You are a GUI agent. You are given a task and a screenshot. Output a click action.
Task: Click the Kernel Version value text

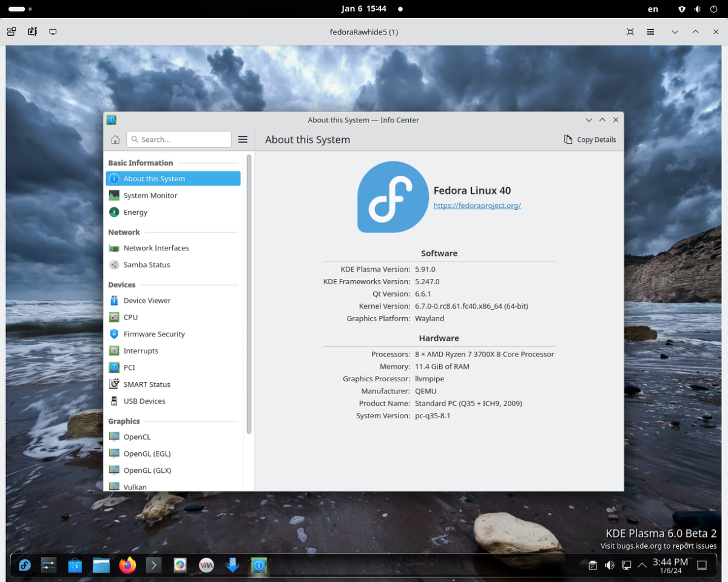471,306
